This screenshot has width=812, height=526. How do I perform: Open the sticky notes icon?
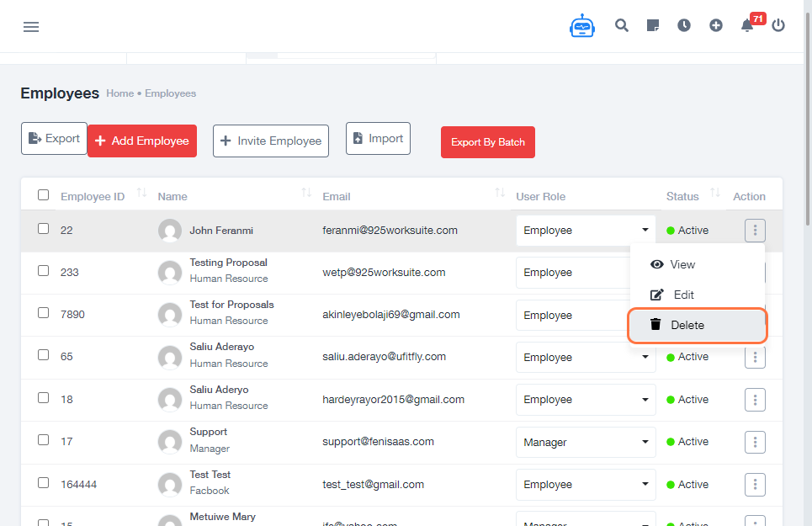pyautogui.click(x=653, y=25)
